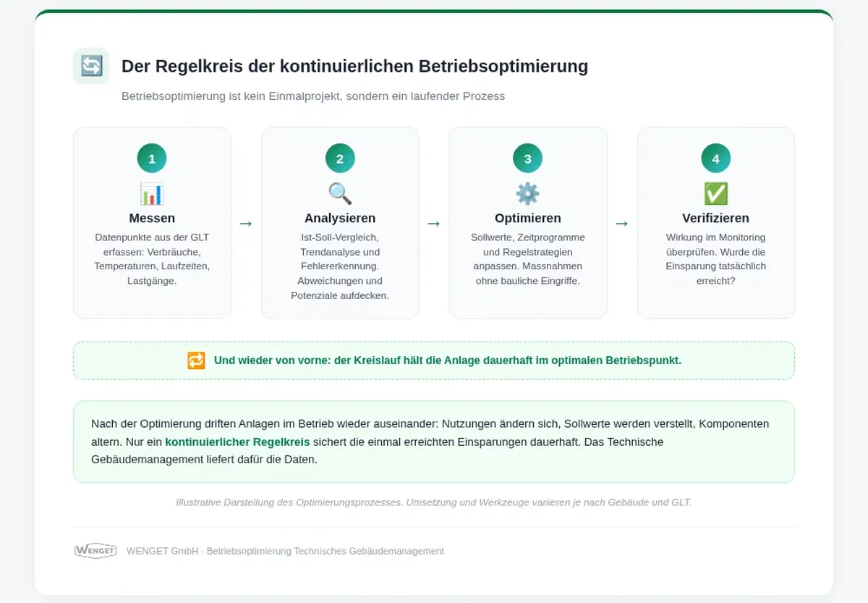Click the 'Analysieren' card title

click(x=340, y=218)
